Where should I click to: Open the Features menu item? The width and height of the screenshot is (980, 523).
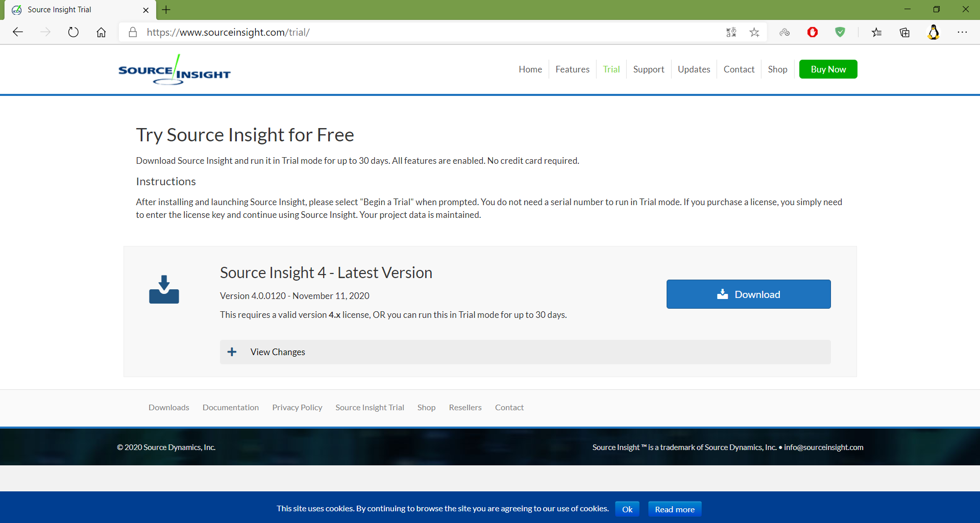pos(572,69)
